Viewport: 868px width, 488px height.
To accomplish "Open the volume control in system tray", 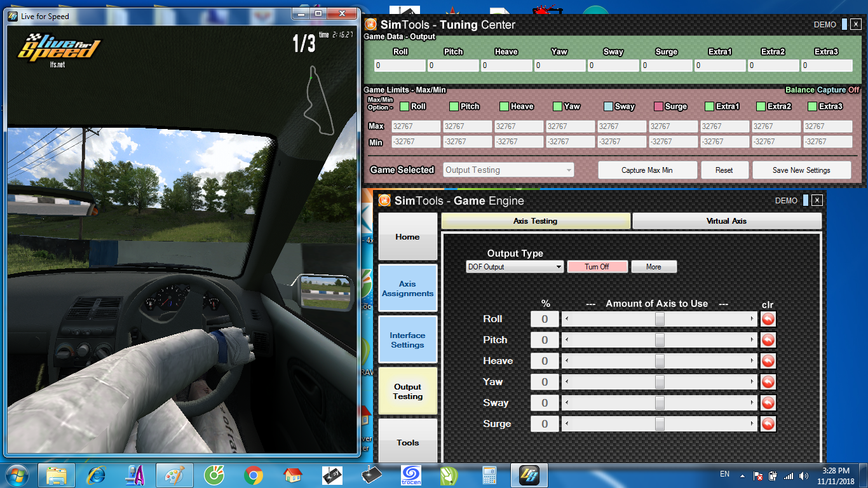I will 804,475.
